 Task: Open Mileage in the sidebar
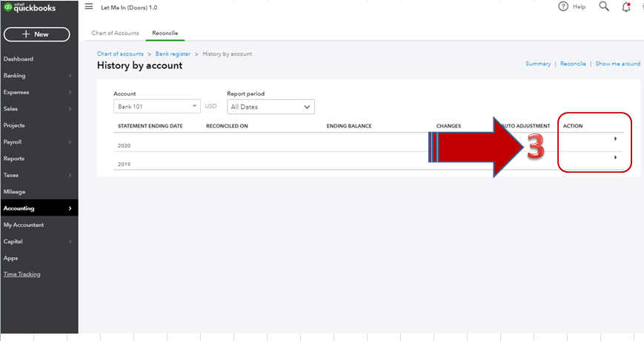14,192
